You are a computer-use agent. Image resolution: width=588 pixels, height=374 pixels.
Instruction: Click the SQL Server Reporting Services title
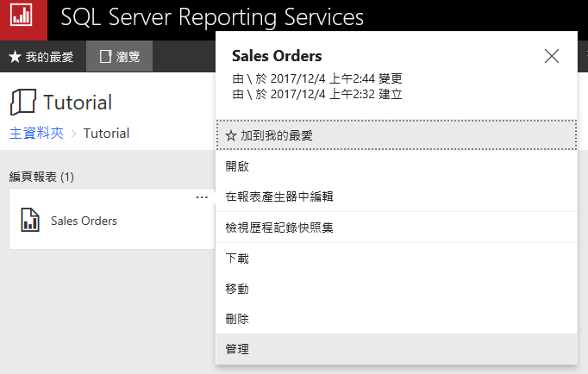(212, 17)
